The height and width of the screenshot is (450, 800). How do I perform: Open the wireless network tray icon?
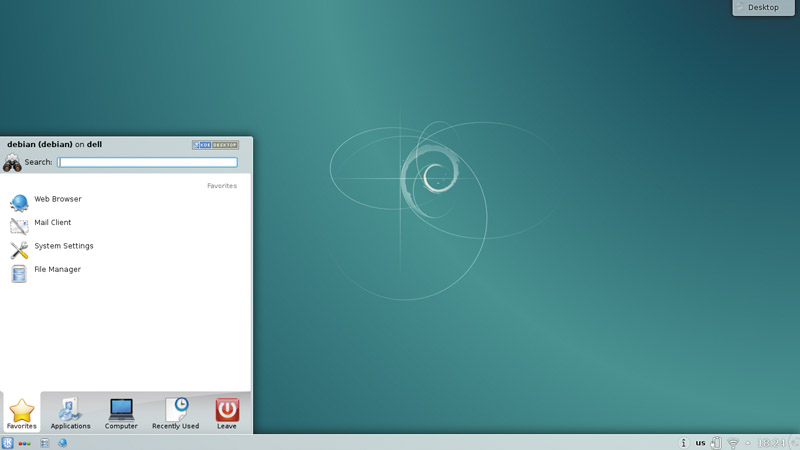point(733,443)
